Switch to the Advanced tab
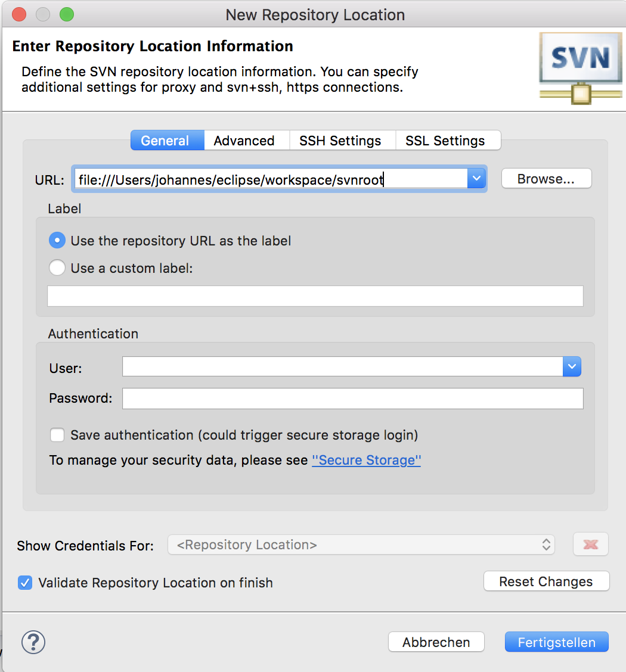The width and height of the screenshot is (626, 672). coord(244,141)
